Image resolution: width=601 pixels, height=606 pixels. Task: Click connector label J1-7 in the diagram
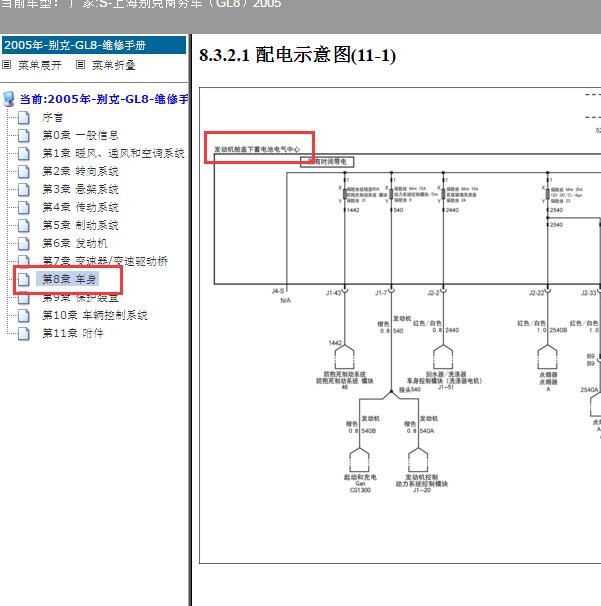pyautogui.click(x=381, y=293)
